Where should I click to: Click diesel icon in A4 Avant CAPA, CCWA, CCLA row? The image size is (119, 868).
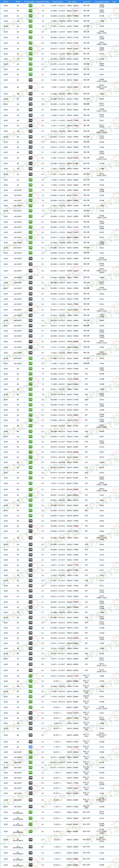click(30, 342)
